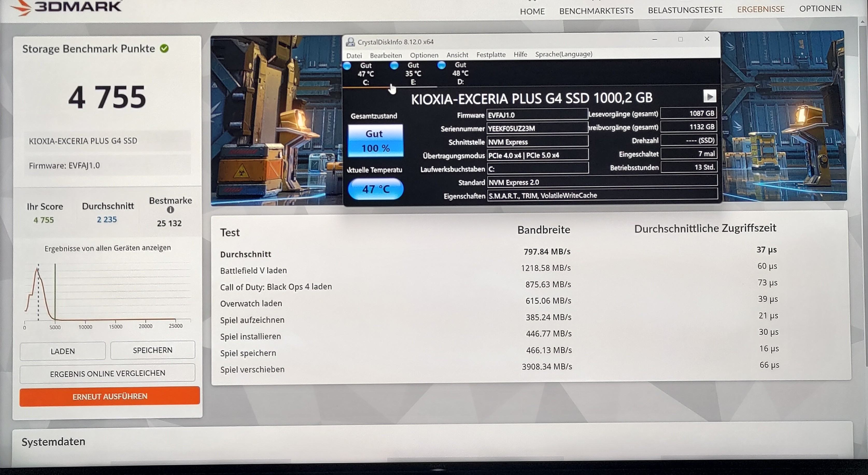Click the LADEN button

pos(63,351)
